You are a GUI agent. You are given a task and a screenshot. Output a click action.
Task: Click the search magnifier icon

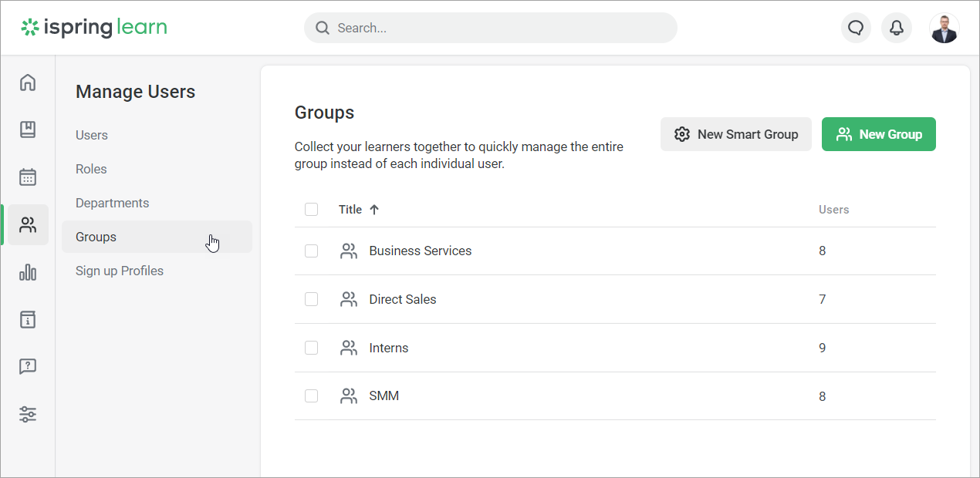(x=323, y=28)
